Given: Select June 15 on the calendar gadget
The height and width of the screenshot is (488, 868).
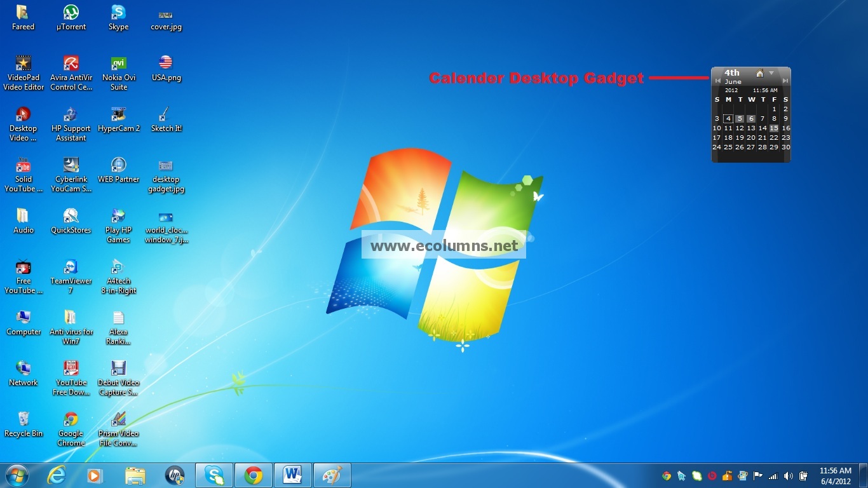Looking at the screenshot, I should [x=774, y=128].
